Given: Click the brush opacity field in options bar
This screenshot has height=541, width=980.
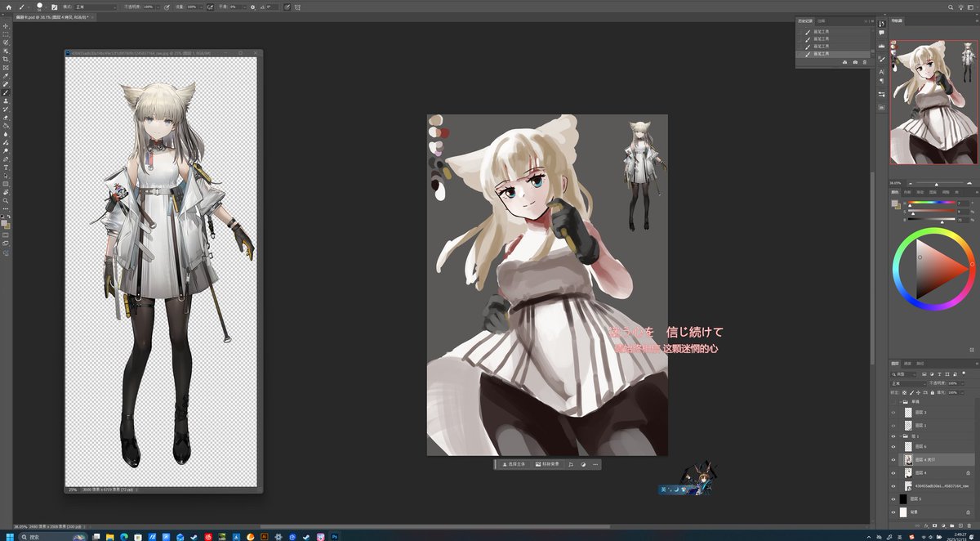Looking at the screenshot, I should pos(149,7).
